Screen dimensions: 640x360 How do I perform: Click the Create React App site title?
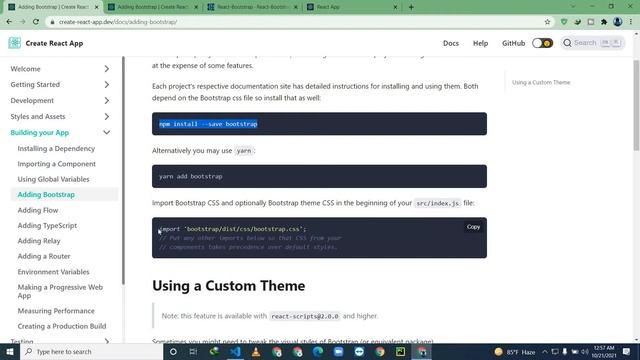click(54, 43)
